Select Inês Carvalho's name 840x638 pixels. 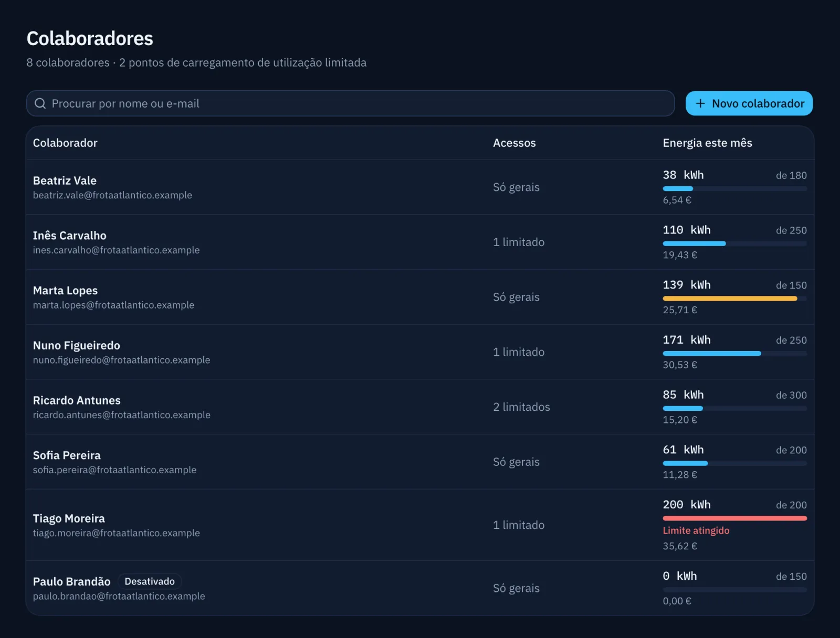69,236
